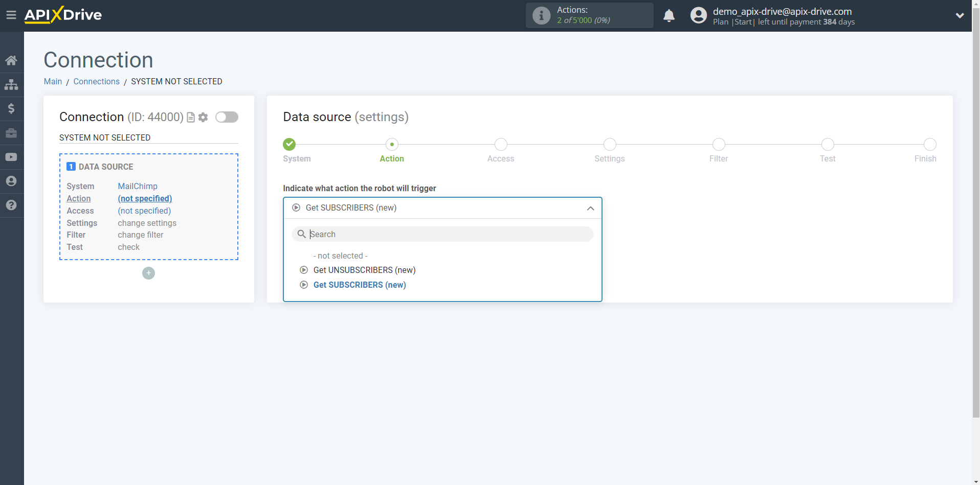Add a new block with plus button
The image size is (980, 485).
pyautogui.click(x=148, y=273)
